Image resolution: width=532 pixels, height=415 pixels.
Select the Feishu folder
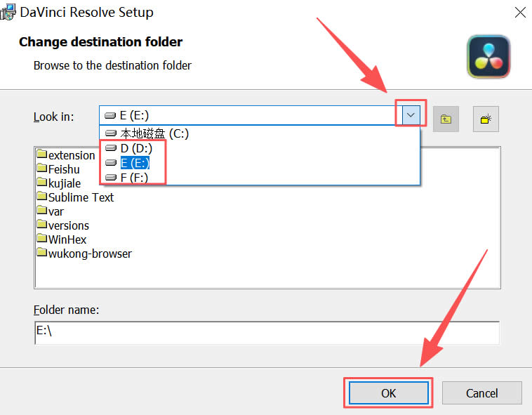point(63,169)
